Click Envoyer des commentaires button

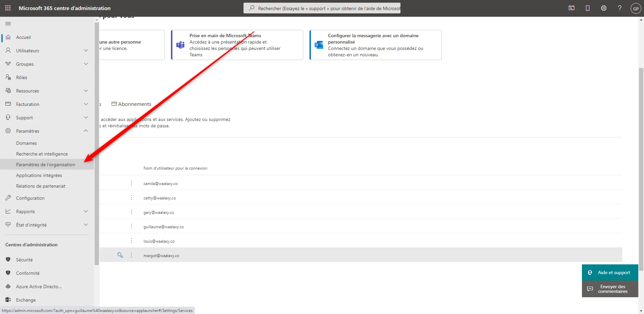[x=610, y=289]
